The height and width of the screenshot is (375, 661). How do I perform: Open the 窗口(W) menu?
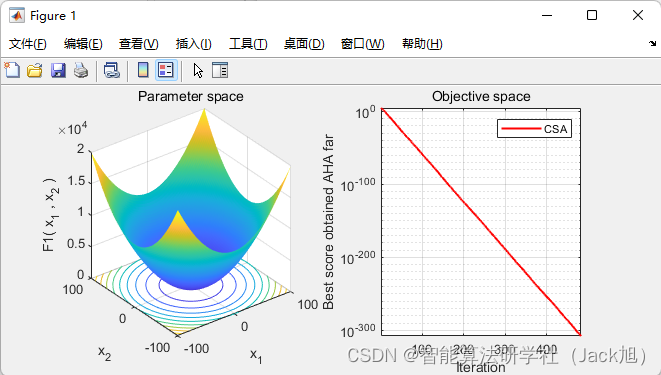[x=363, y=44]
